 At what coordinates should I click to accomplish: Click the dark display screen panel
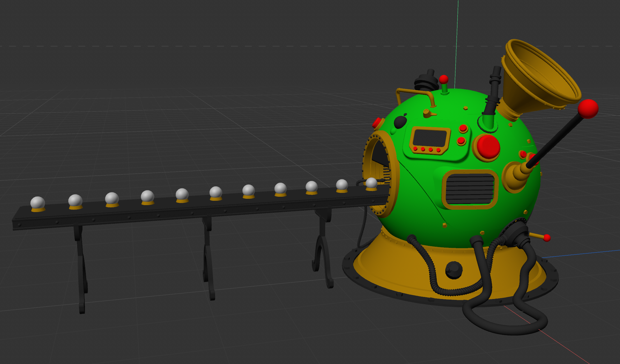430,138
